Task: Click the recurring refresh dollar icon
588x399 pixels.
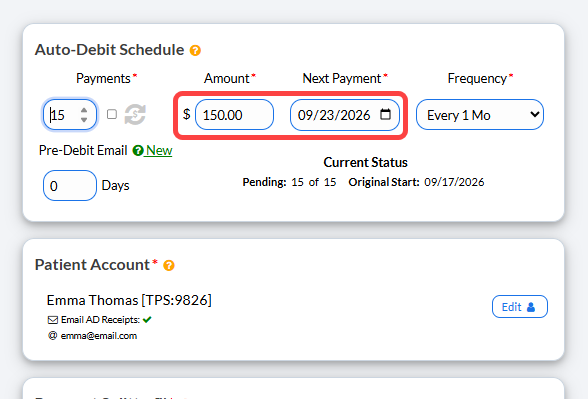Action: click(x=135, y=114)
